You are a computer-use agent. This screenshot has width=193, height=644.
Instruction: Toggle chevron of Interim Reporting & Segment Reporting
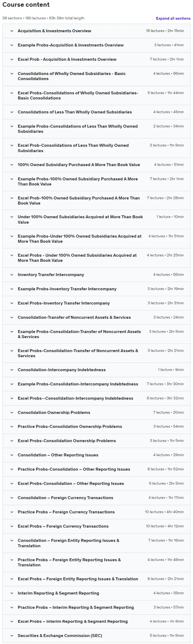point(12,593)
